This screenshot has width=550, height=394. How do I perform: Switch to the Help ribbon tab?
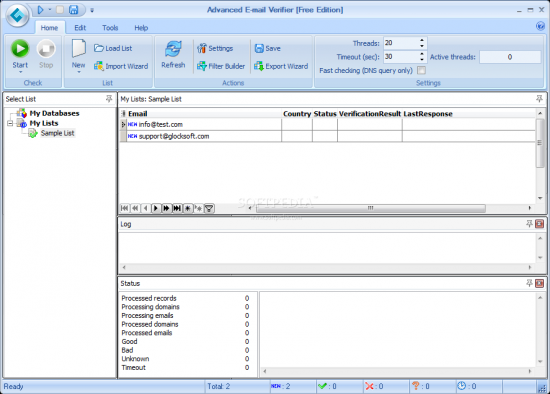click(x=141, y=28)
